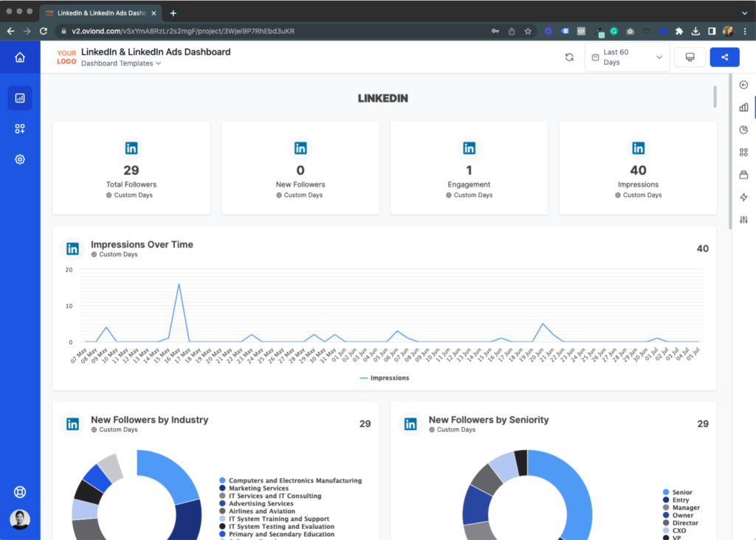This screenshot has width=756, height=540.
Task: Open the dashboard chart icon in sidebar
Action: [x=20, y=98]
